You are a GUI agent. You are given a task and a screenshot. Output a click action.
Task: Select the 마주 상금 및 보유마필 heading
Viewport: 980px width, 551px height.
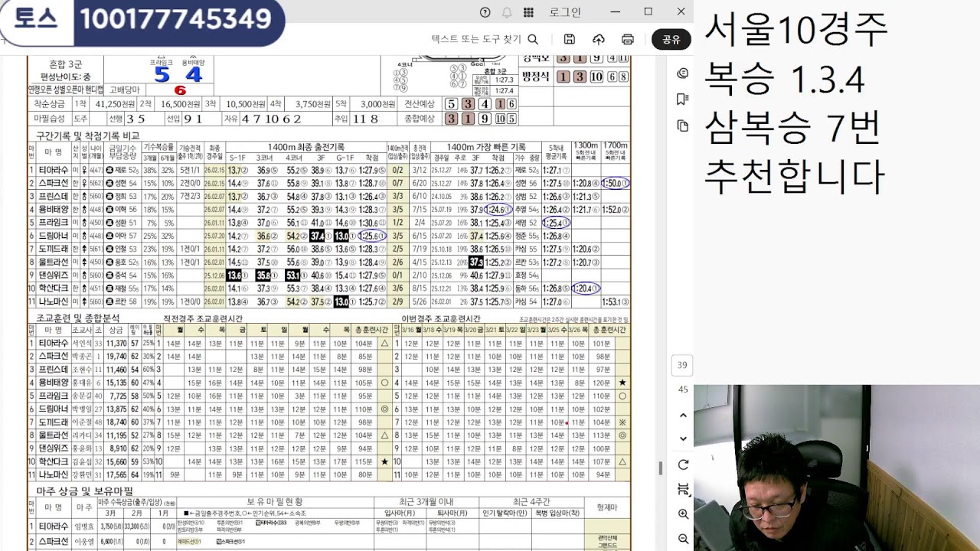click(x=84, y=491)
